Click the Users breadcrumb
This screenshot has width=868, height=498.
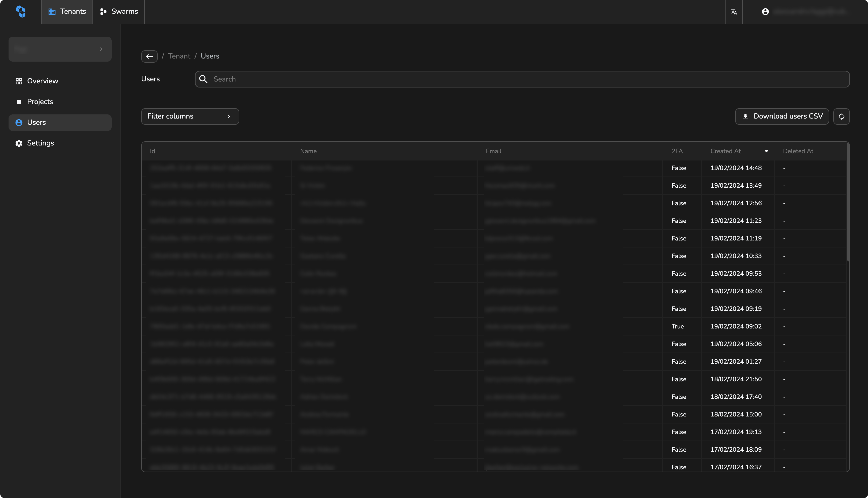(210, 56)
